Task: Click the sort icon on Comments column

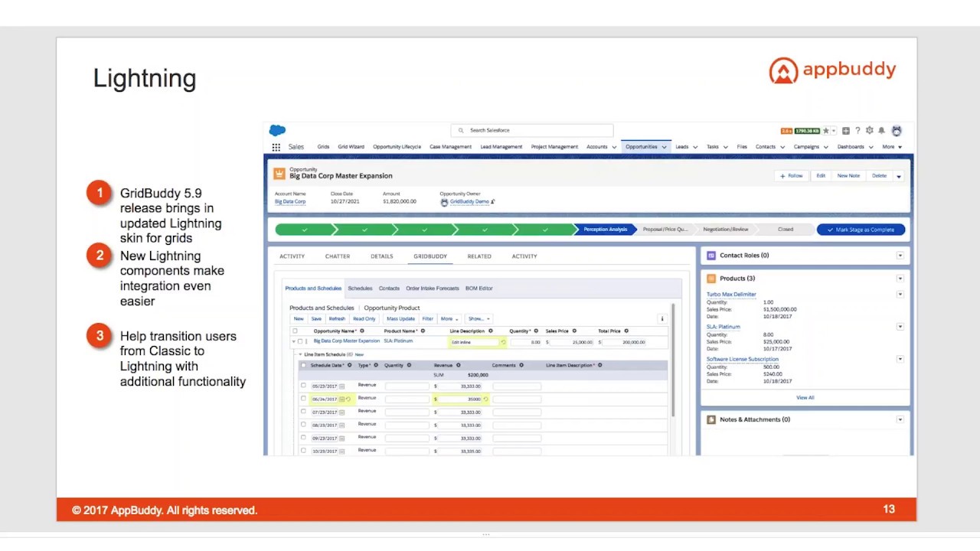Action: [x=521, y=366]
